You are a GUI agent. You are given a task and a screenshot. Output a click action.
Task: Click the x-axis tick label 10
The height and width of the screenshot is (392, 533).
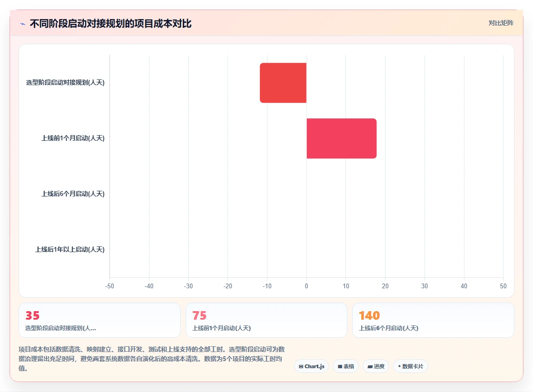[x=345, y=286]
